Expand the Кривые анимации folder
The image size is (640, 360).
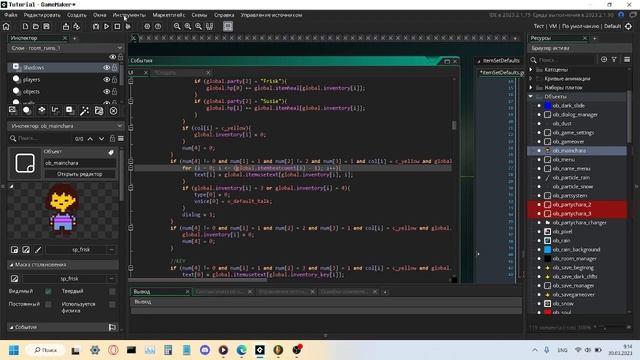tap(531, 78)
